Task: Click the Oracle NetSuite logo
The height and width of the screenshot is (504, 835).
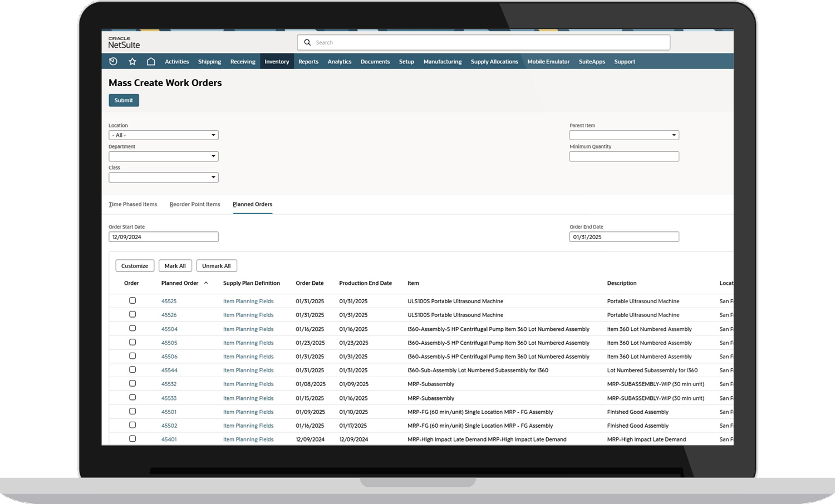Action: point(124,42)
